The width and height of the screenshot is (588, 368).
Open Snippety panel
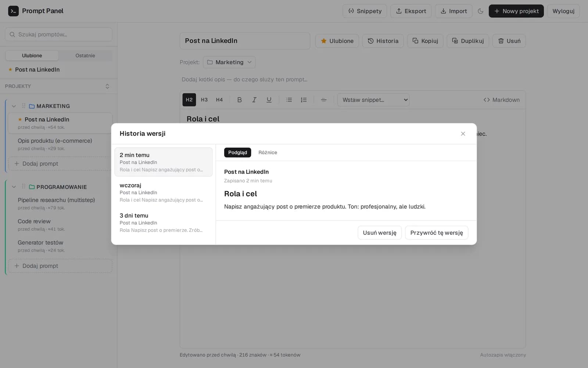365,11
